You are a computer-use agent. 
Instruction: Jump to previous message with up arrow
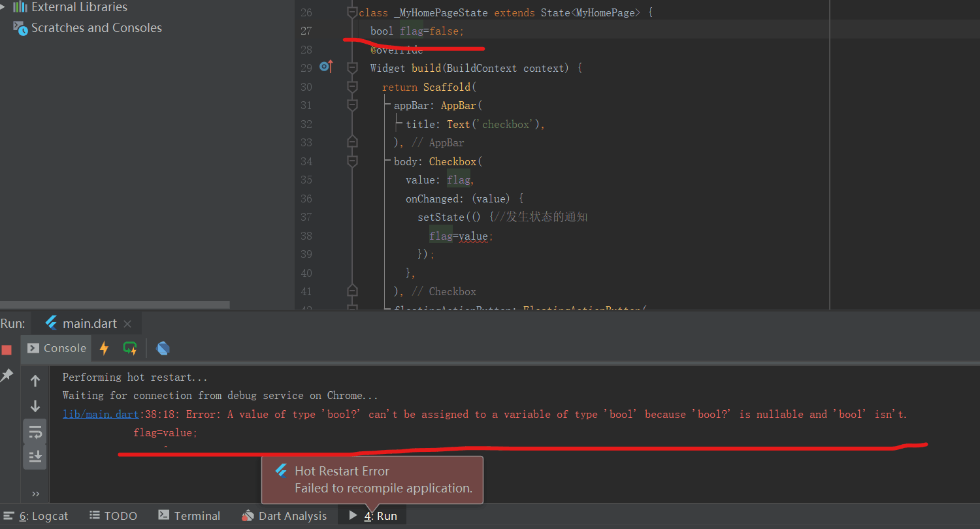[35, 379]
